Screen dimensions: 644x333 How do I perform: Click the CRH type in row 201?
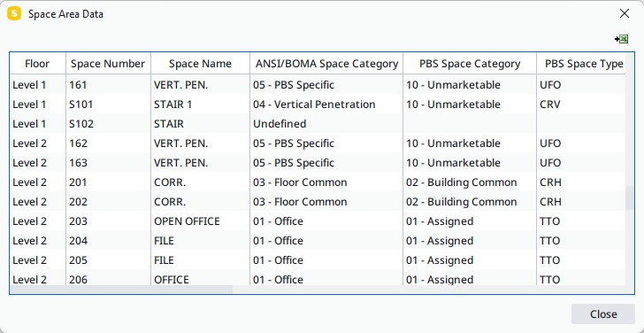coord(581,182)
